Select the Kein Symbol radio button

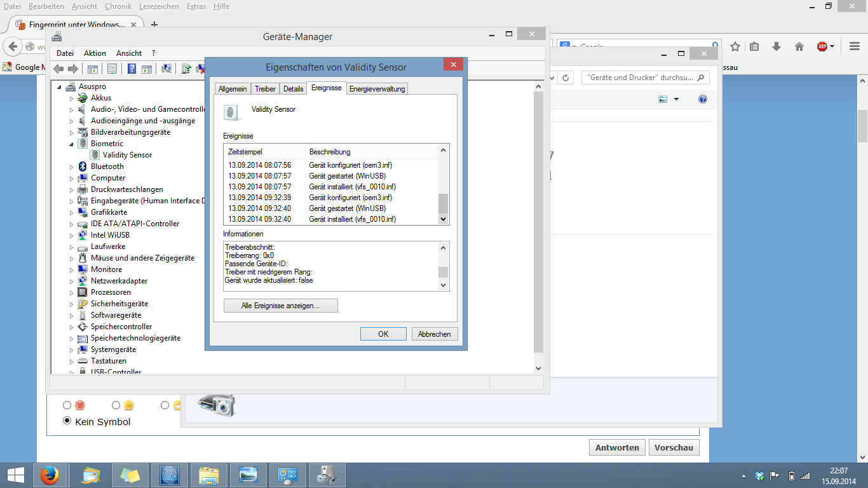coord(67,421)
